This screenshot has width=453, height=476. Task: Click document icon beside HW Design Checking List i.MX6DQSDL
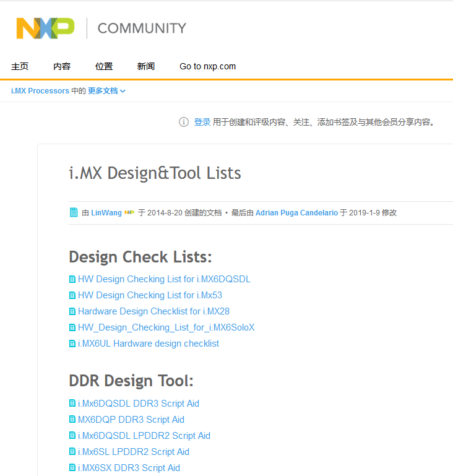72,279
